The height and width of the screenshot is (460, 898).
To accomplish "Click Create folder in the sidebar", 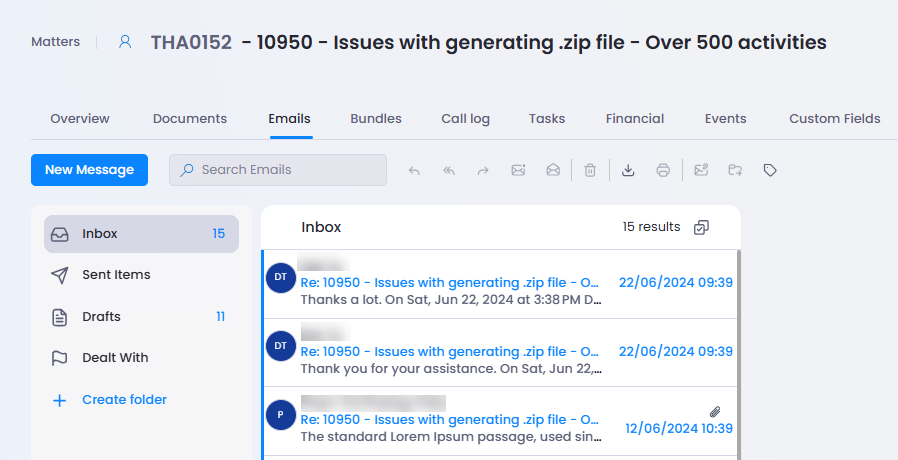I will click(x=124, y=400).
